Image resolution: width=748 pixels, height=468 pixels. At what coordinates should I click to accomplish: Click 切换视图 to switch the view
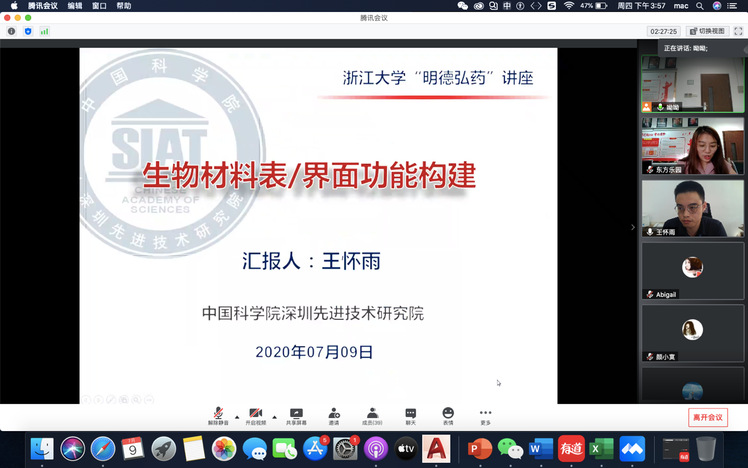pos(707,31)
